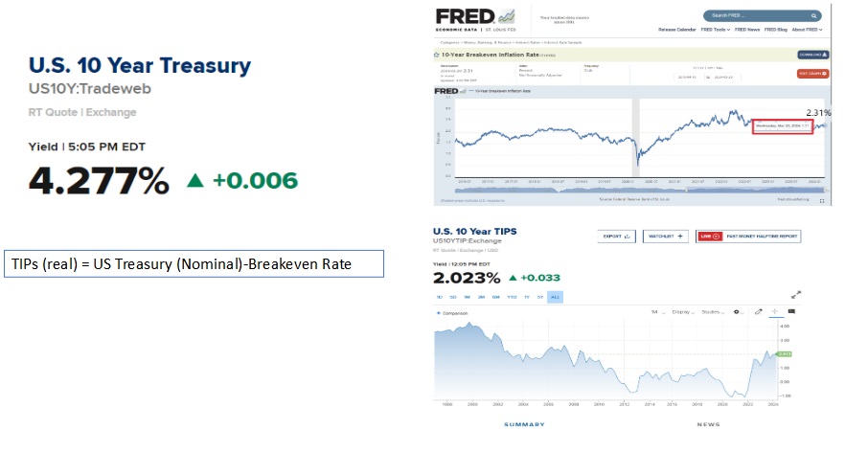Activate the crosshair tool on TIPS chart
This screenshot has height=475, width=868.
click(x=775, y=311)
